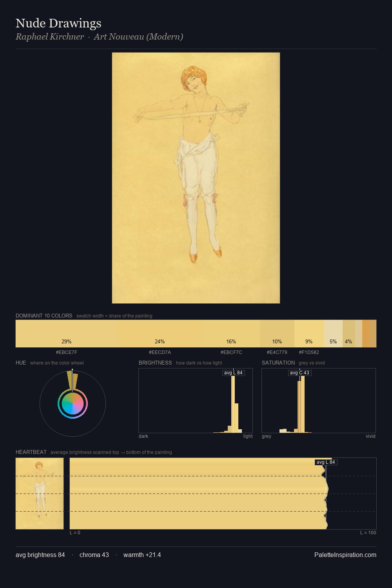This screenshot has width=392, height=588.
Task: Click the 'SATURATION' section heading
Action: click(x=278, y=363)
